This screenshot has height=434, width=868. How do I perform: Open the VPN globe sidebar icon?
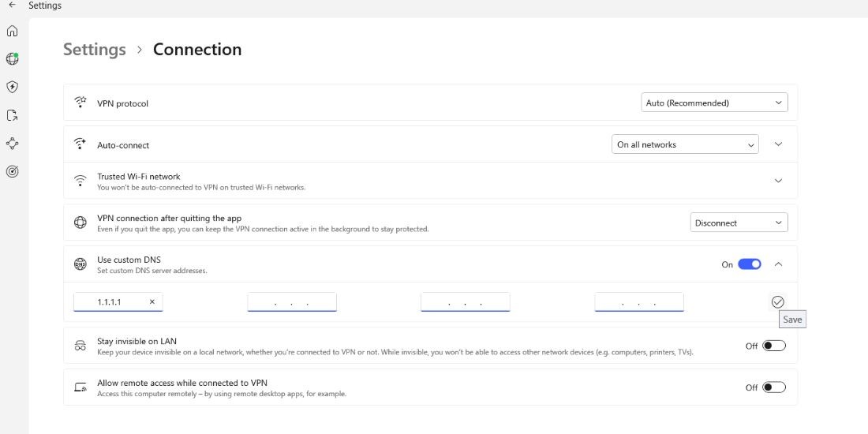click(x=12, y=58)
